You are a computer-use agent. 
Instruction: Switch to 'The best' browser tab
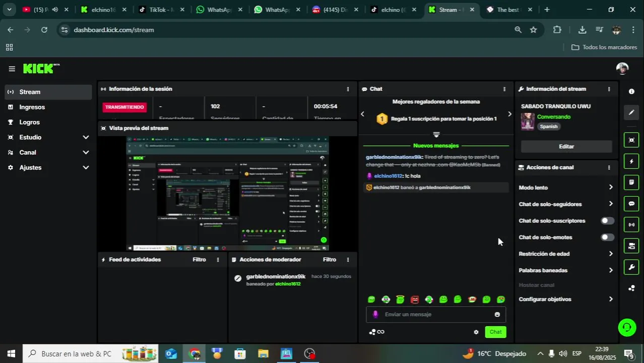coord(509,10)
